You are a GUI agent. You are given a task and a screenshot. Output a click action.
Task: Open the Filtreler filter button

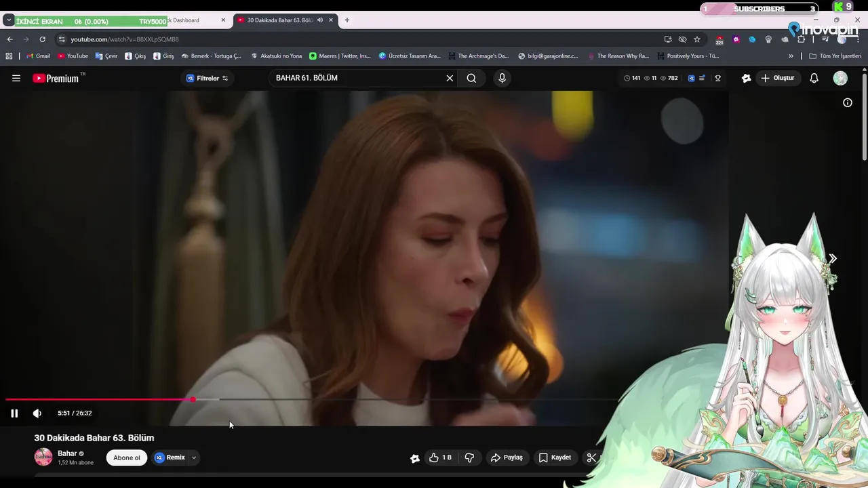pyautogui.click(x=208, y=78)
